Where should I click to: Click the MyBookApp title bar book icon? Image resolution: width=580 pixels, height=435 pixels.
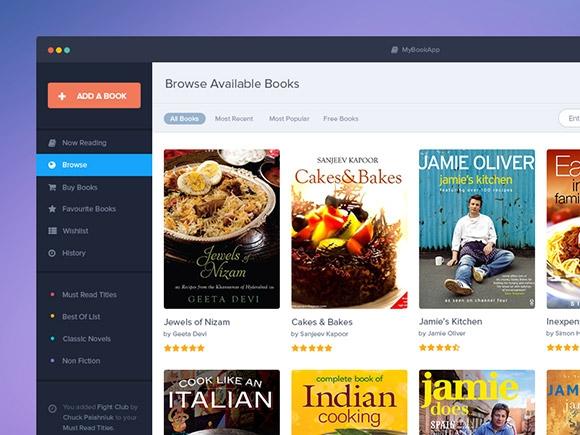(394, 50)
